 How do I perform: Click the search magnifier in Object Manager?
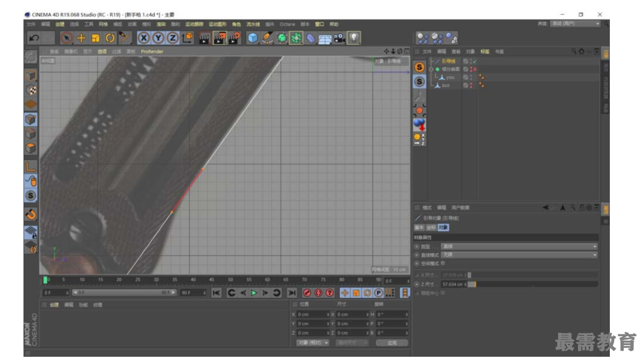coord(574,51)
